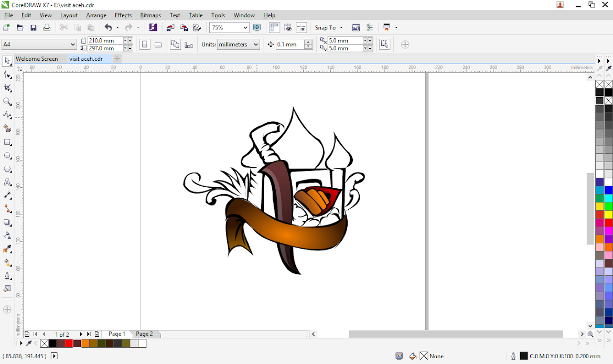Open the Units millimeters dropdown
This screenshot has height=364, width=613.
coord(256,45)
